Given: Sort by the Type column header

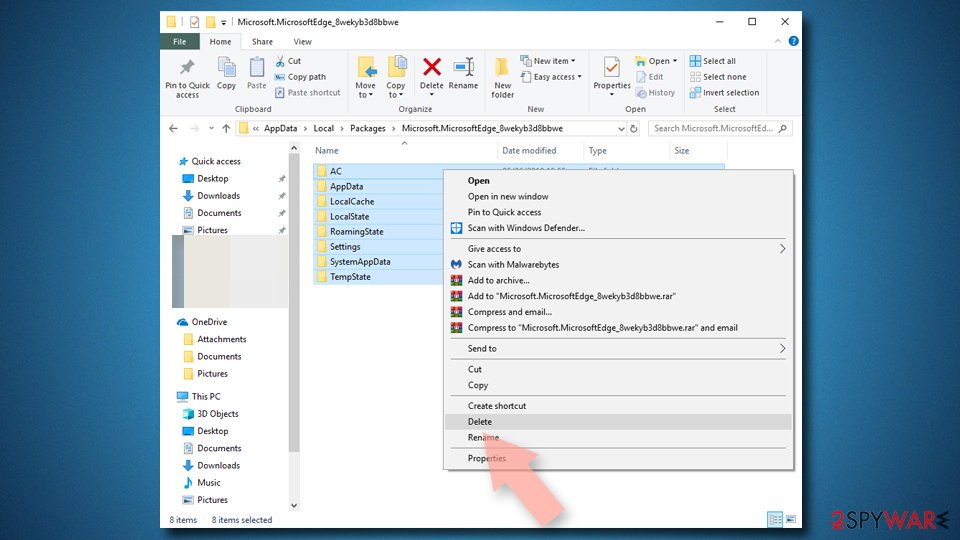Looking at the screenshot, I should coord(597,151).
